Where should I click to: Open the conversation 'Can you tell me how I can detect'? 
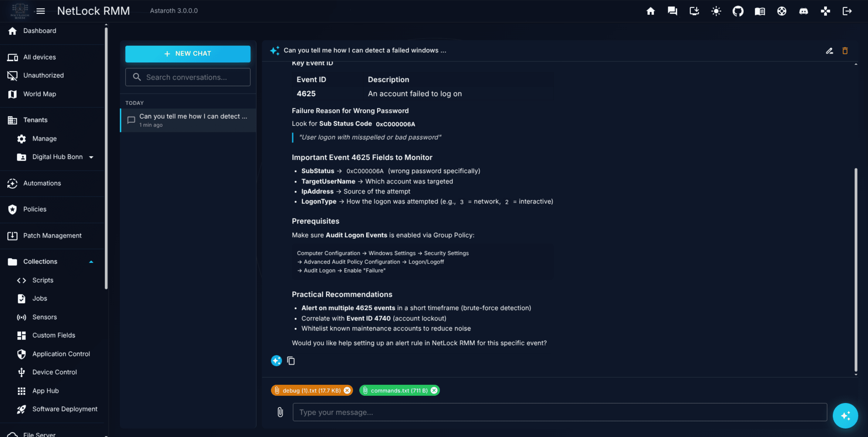click(188, 120)
